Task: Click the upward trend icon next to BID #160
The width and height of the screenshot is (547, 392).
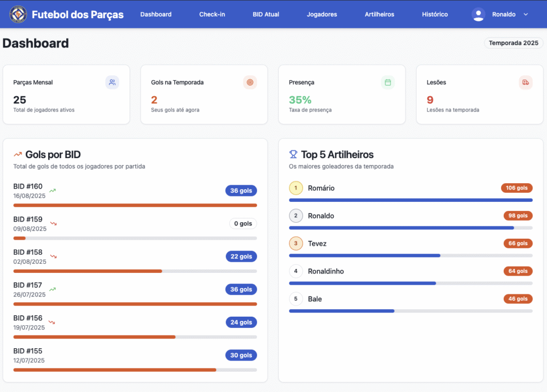Action: click(x=52, y=190)
